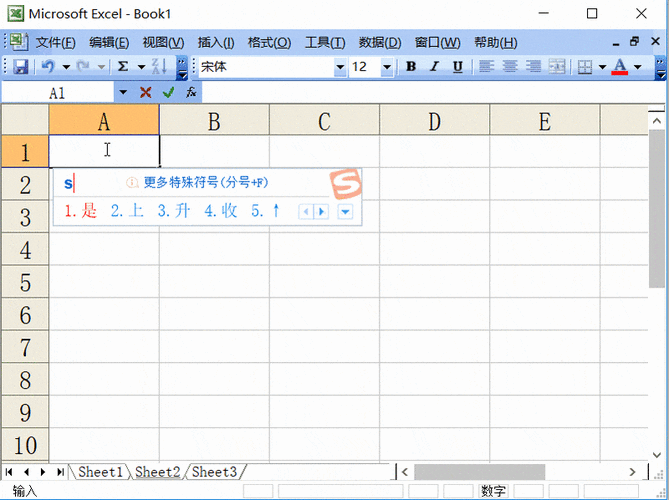Sort descending with the Z-A icon

pos(159,67)
